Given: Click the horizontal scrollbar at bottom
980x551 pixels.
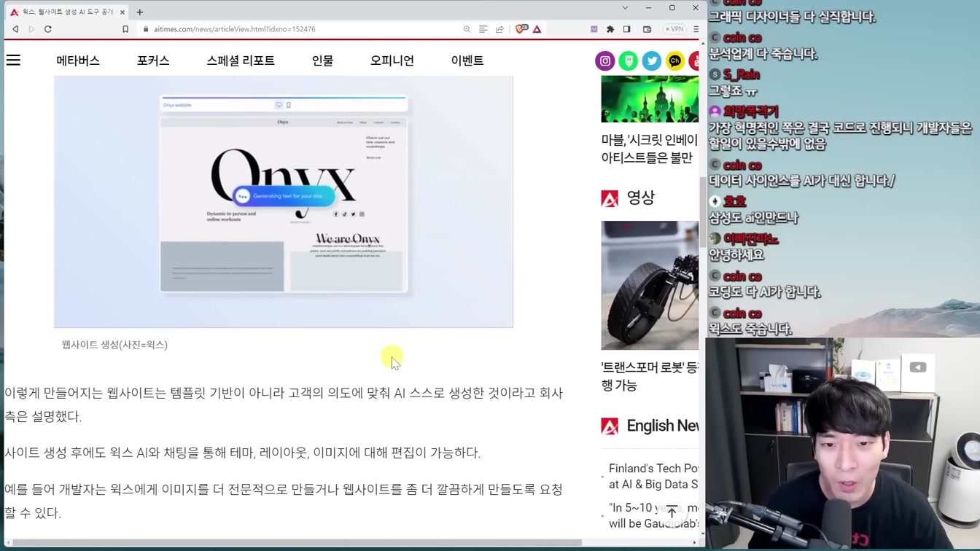Looking at the screenshot, I should tap(297, 542).
